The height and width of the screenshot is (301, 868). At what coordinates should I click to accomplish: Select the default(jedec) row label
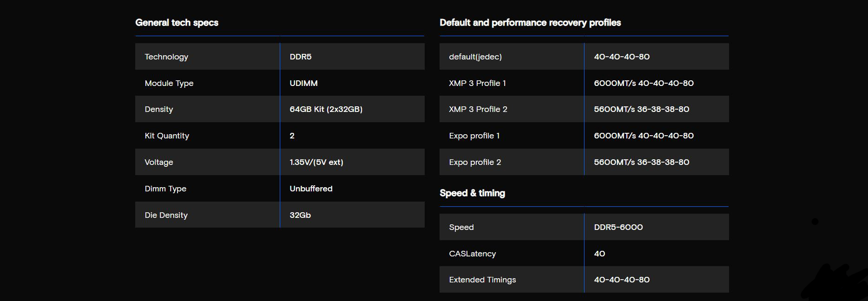click(x=475, y=57)
